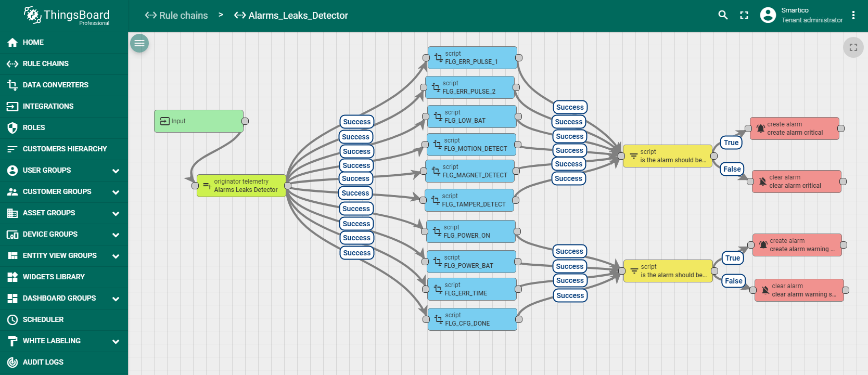868x375 pixels.
Task: Go to Integrations in the sidebar
Action: pyautogui.click(x=48, y=106)
